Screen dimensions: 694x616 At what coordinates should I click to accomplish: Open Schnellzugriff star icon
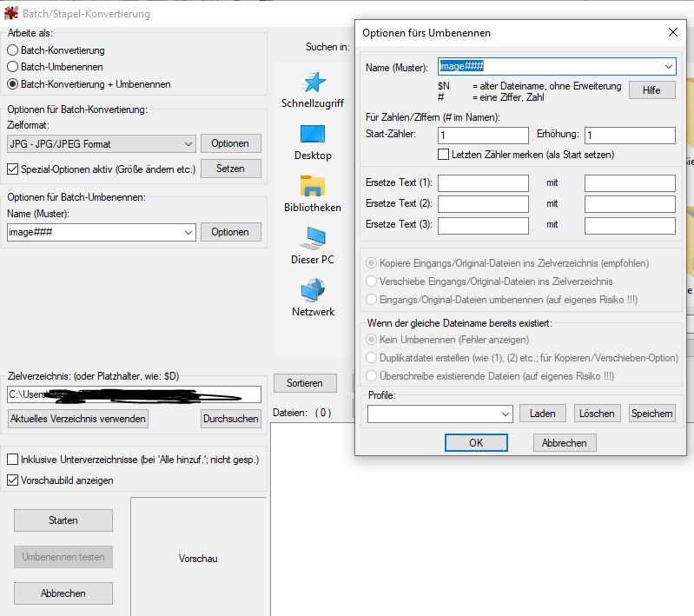314,82
